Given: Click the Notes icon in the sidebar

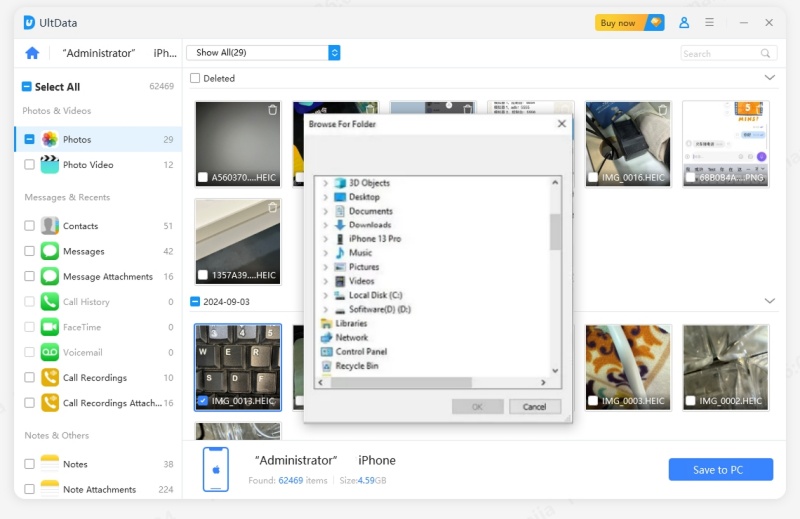Looking at the screenshot, I should coord(50,464).
